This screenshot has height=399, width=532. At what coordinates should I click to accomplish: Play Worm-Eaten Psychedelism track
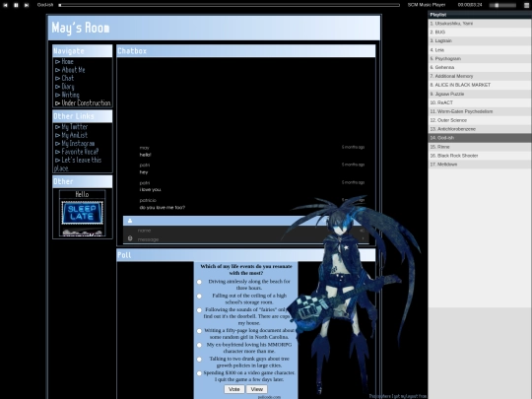click(x=480, y=111)
